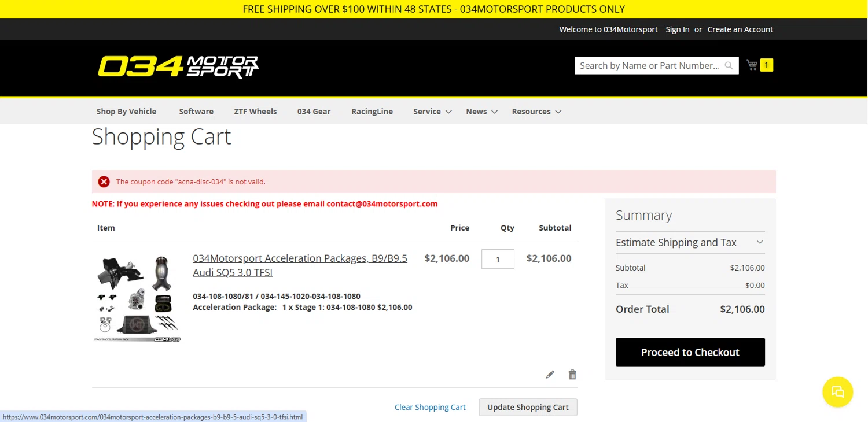This screenshot has width=868, height=422.
Task: Click the Order Total $2,106.00 value
Action: click(742, 309)
